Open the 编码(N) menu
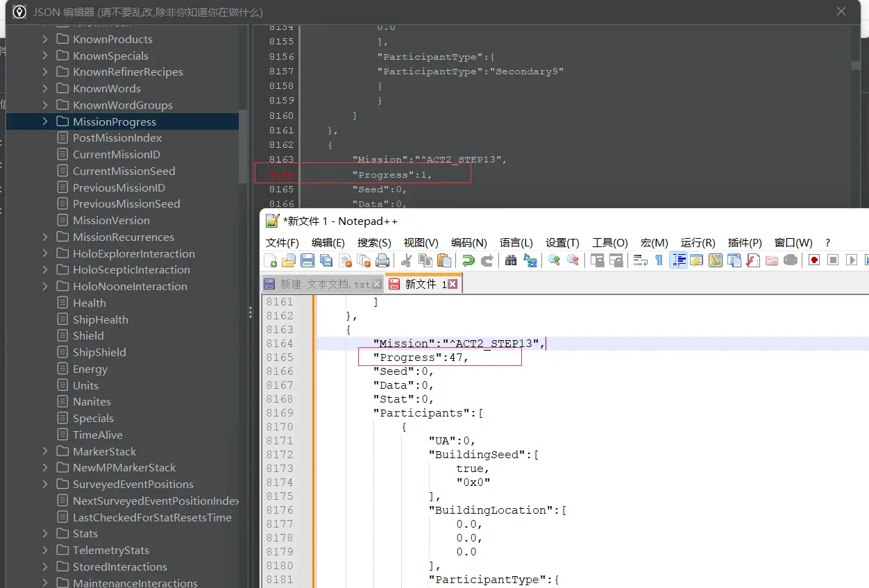The height and width of the screenshot is (588, 869). [469, 242]
